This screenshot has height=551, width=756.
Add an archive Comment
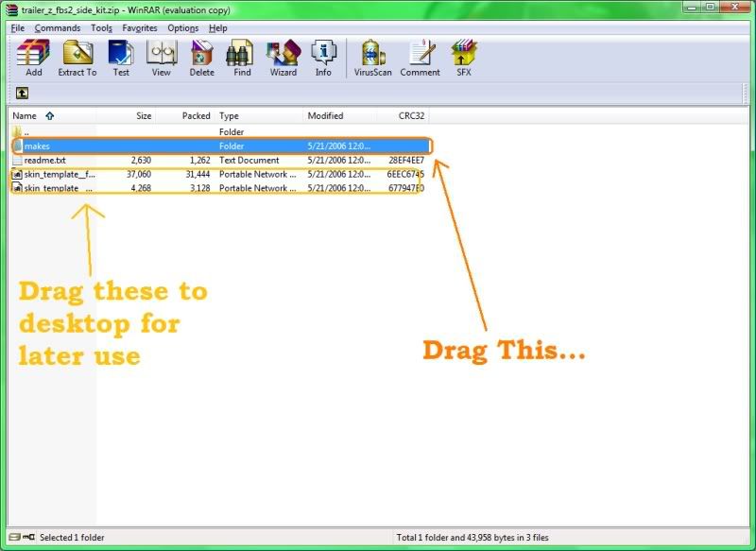click(420, 59)
